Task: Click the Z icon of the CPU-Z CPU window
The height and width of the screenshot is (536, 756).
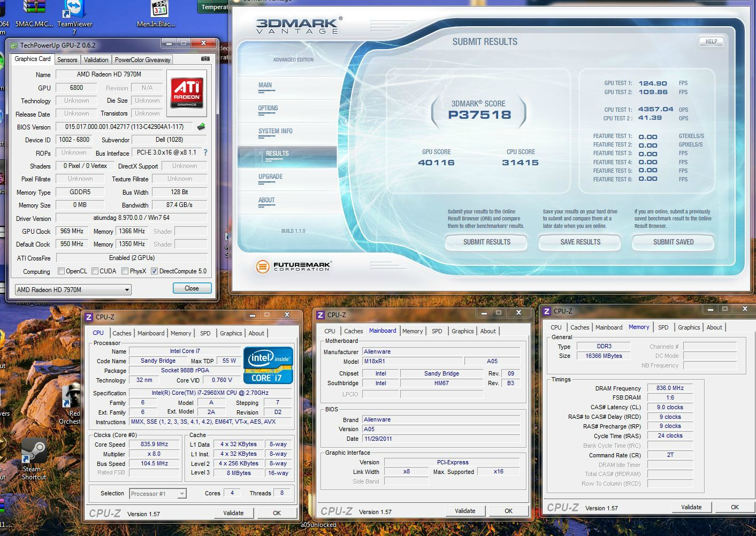Action: [x=89, y=317]
